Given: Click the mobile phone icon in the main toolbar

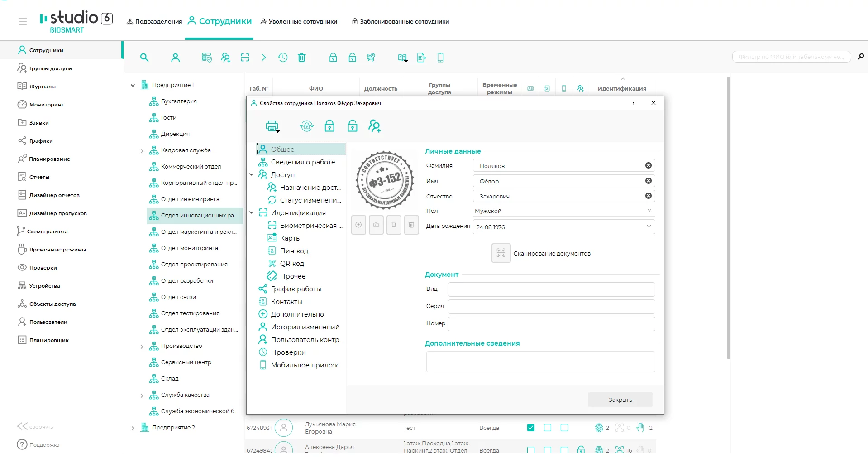Looking at the screenshot, I should 440,58.
